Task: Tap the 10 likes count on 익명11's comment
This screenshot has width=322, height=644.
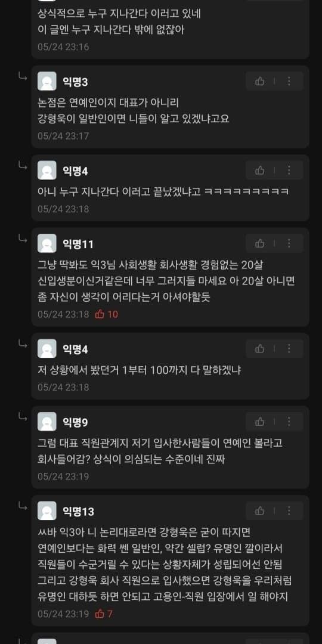Action: tap(107, 314)
